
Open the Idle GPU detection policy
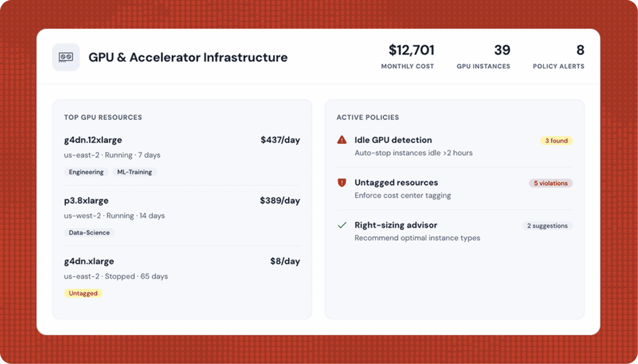(393, 140)
